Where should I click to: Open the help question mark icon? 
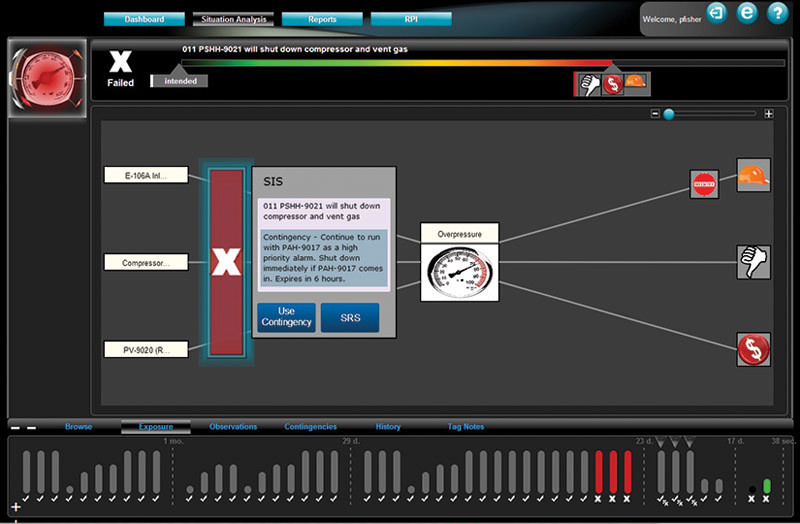click(777, 14)
